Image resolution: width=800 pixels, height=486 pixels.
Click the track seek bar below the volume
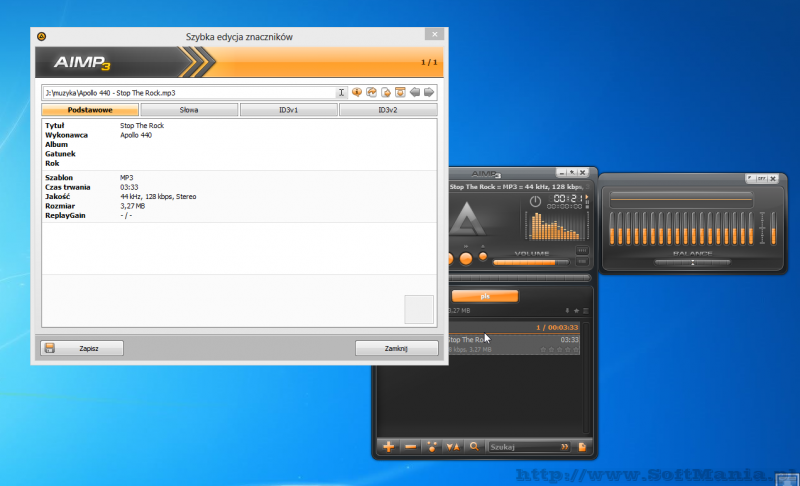pyautogui.click(x=519, y=278)
